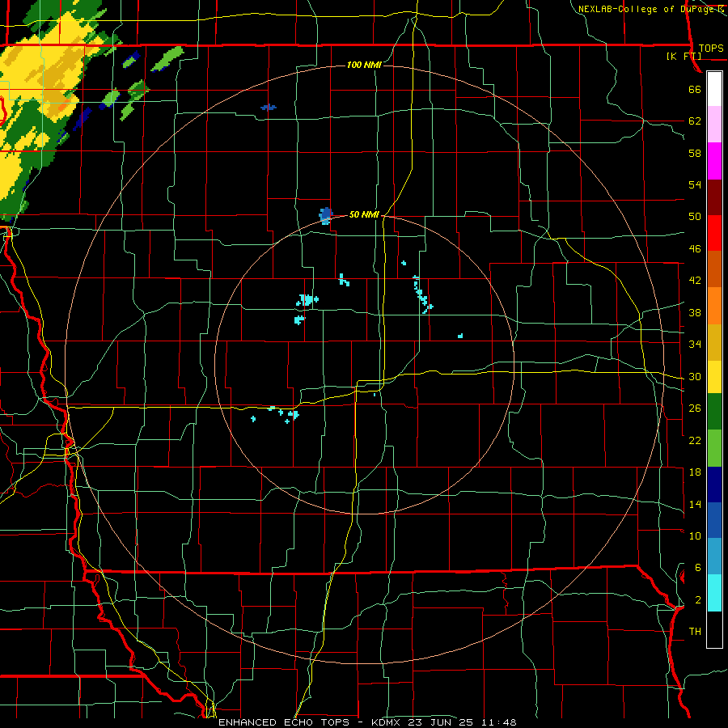This screenshot has width=728, height=728.
Task: Click the cyan legend swatch
Action: click(x=714, y=593)
